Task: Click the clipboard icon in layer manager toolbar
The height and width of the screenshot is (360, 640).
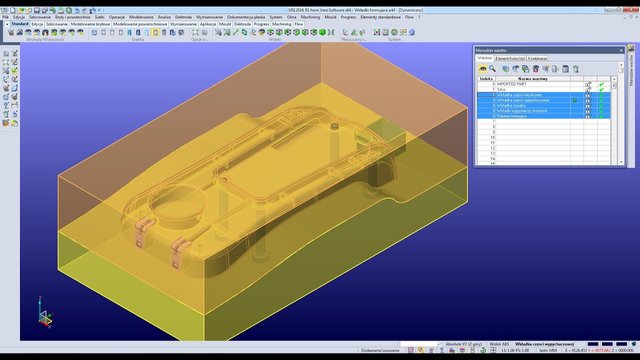Action: [x=565, y=69]
